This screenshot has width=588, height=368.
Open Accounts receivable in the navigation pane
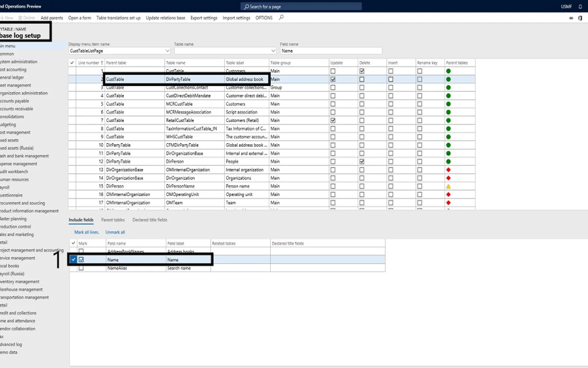click(17, 109)
